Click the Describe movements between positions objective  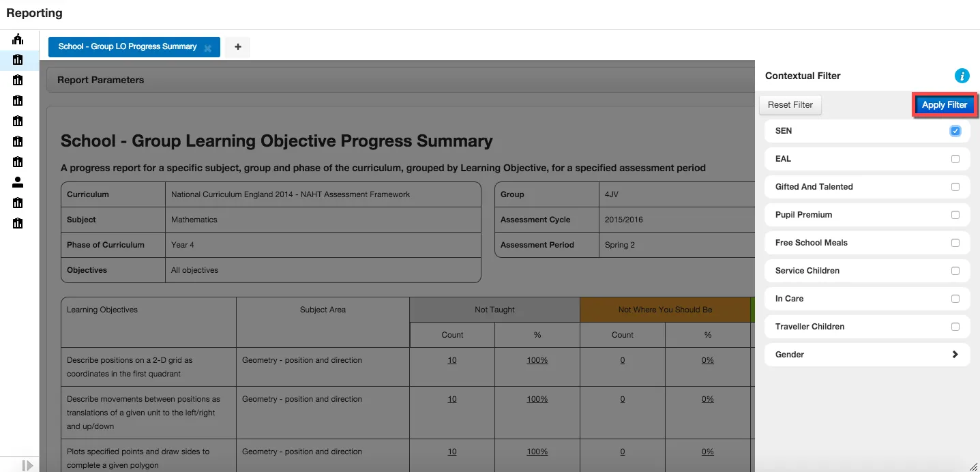click(x=143, y=413)
